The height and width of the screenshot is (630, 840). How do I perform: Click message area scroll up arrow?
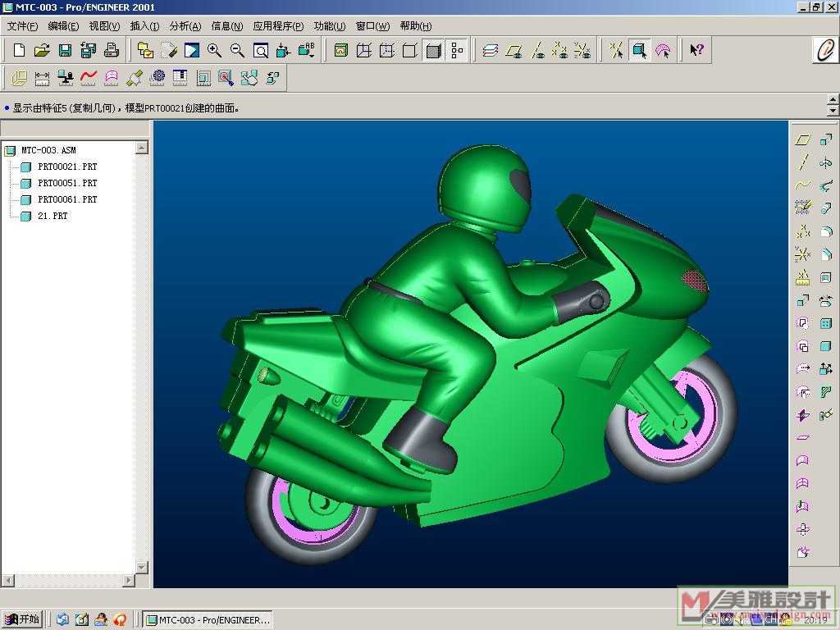pyautogui.click(x=833, y=99)
